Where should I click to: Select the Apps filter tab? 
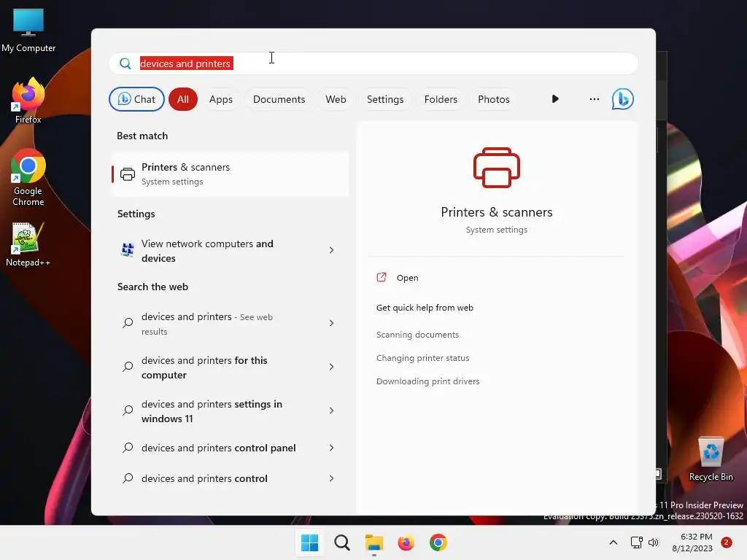coord(221,99)
